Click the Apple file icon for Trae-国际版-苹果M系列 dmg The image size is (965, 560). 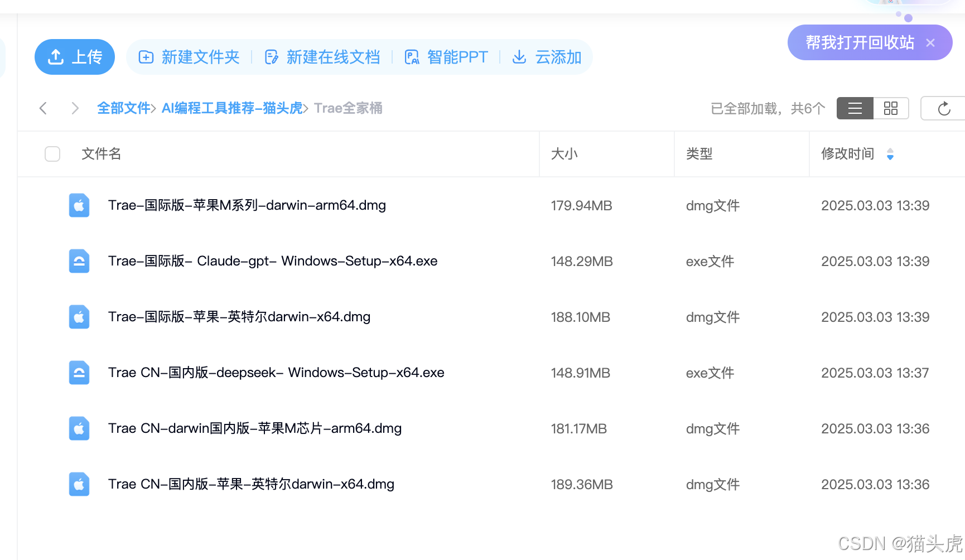click(79, 205)
